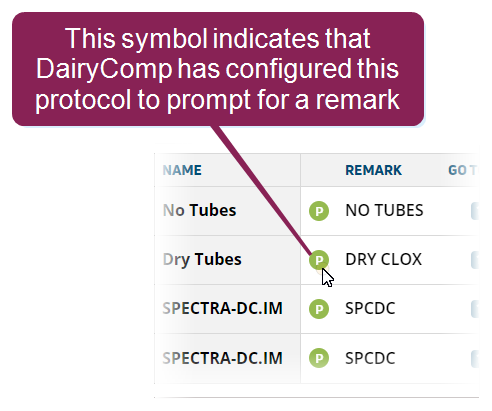Click the P icon in first SPECTRA-DC.IM row
492x411 pixels.
[x=319, y=309]
